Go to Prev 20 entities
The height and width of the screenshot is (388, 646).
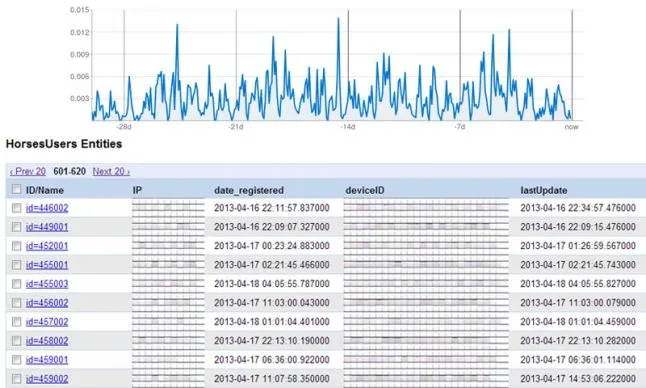point(28,171)
